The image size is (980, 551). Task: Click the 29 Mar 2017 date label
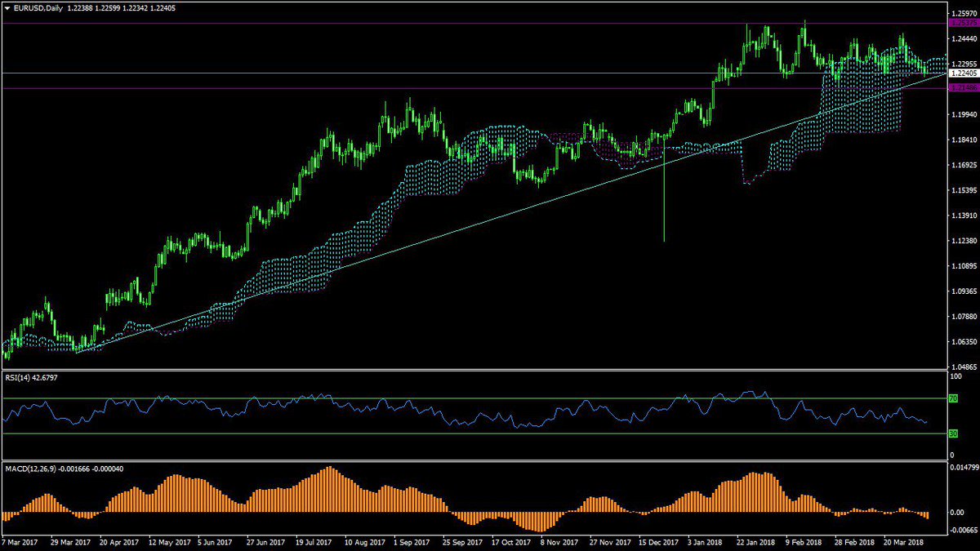pyautogui.click(x=69, y=541)
